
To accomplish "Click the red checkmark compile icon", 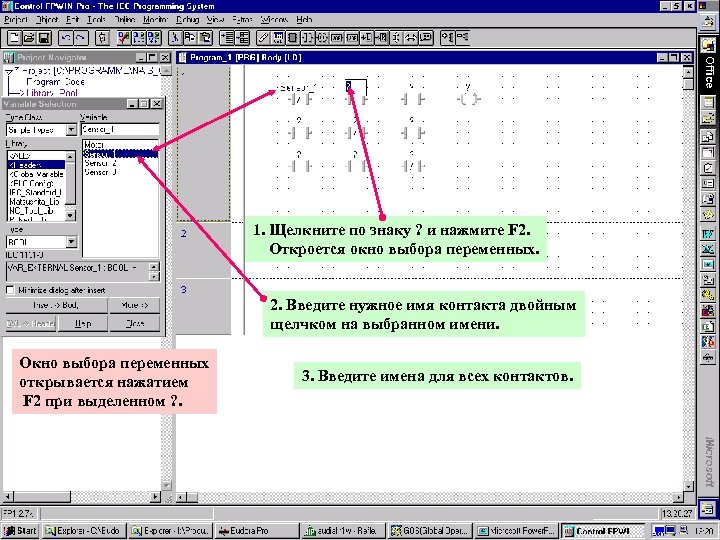I will tap(124, 38).
